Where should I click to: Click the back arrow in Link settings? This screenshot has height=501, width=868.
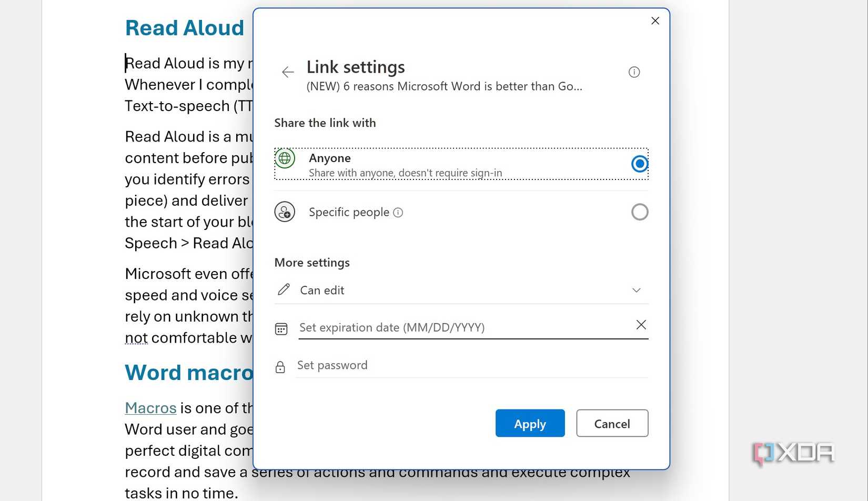(x=287, y=72)
